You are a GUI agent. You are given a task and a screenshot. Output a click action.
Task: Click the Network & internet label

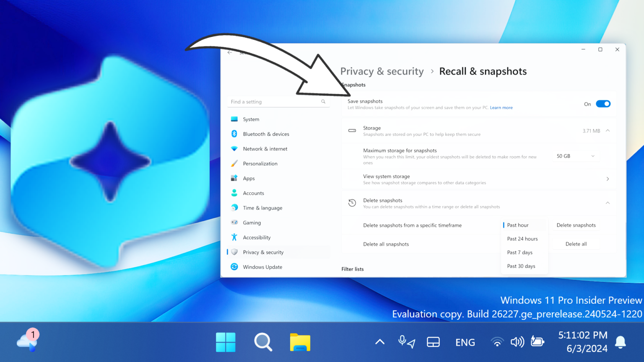pos(265,149)
